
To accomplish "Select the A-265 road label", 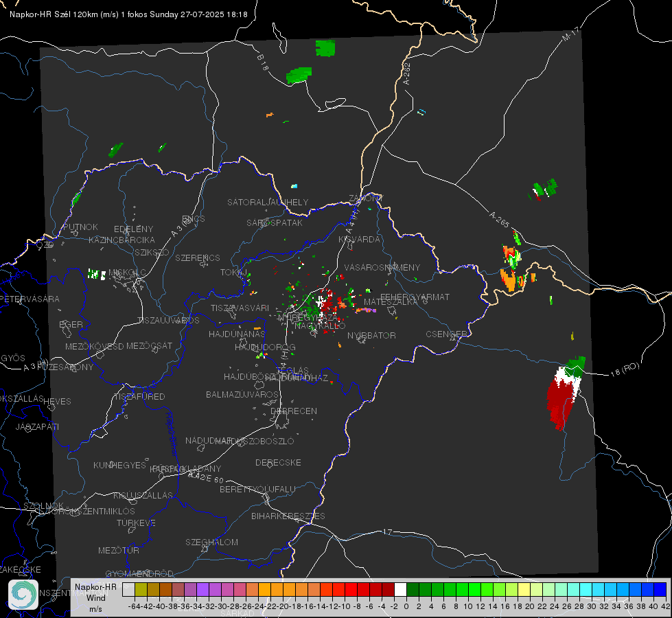I will click(499, 220).
